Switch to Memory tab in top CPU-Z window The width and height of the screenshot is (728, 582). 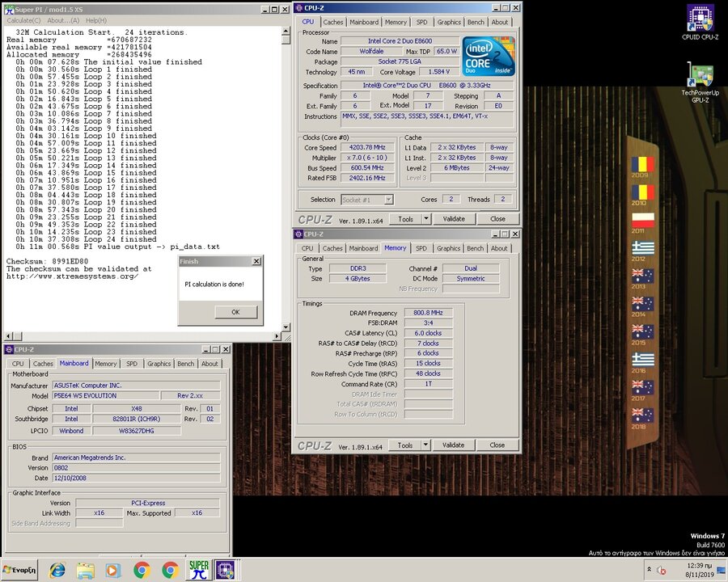[396, 22]
